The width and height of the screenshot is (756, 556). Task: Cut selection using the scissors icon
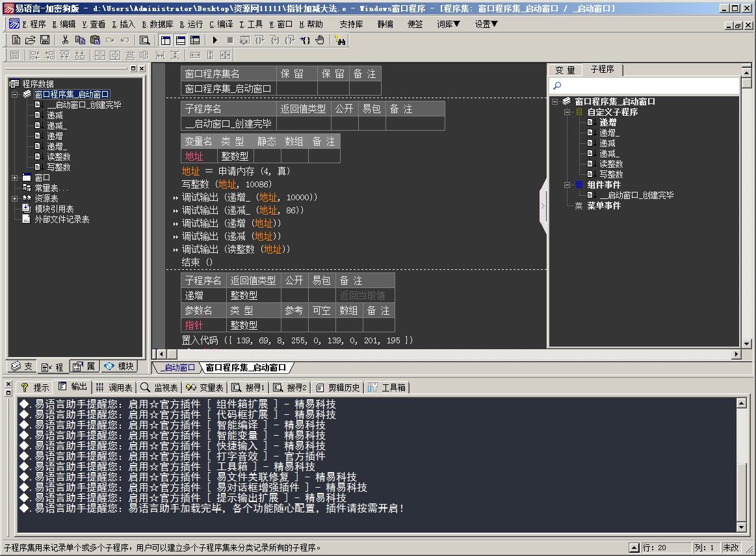pyautogui.click(x=65, y=40)
